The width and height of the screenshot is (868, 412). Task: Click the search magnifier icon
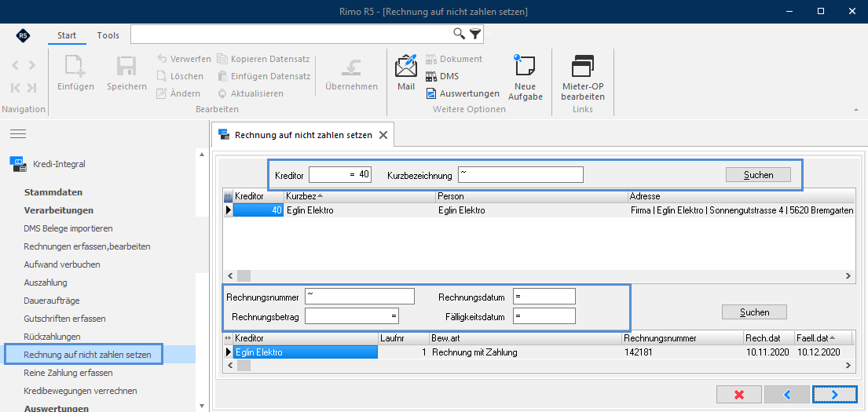coord(460,34)
